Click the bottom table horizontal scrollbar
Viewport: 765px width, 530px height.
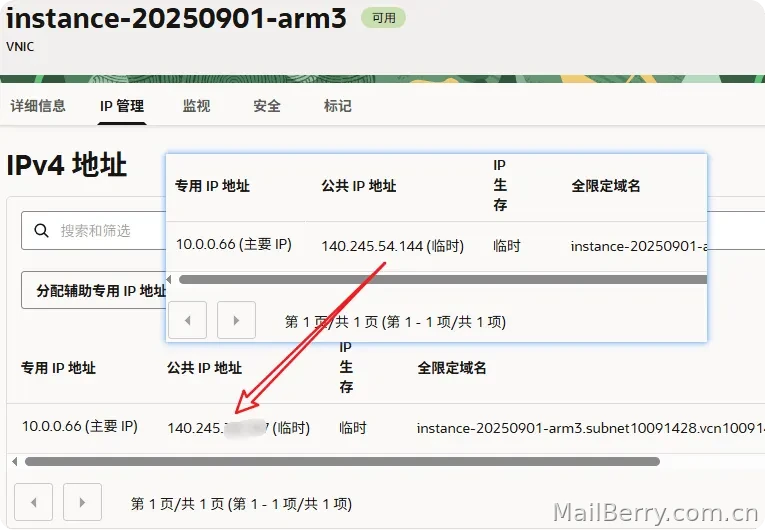tap(342, 461)
